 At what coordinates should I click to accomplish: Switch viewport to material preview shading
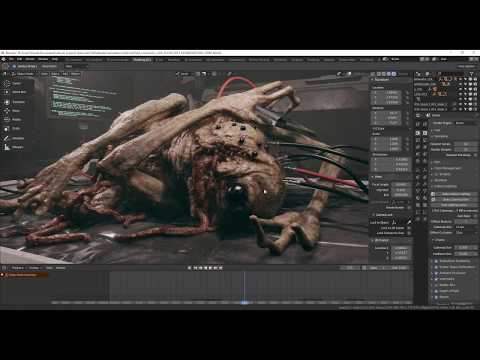389,74
